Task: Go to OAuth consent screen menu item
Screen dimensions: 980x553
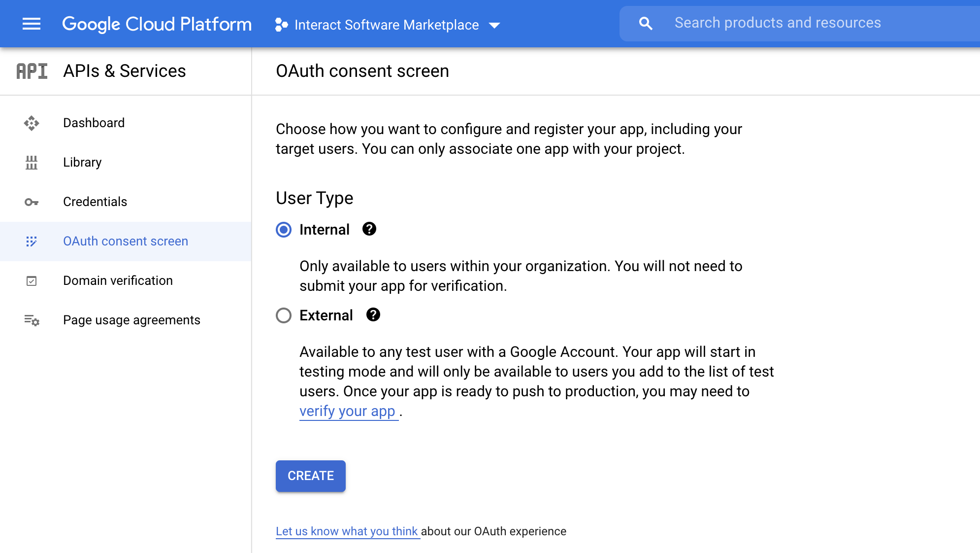Action: (x=126, y=241)
